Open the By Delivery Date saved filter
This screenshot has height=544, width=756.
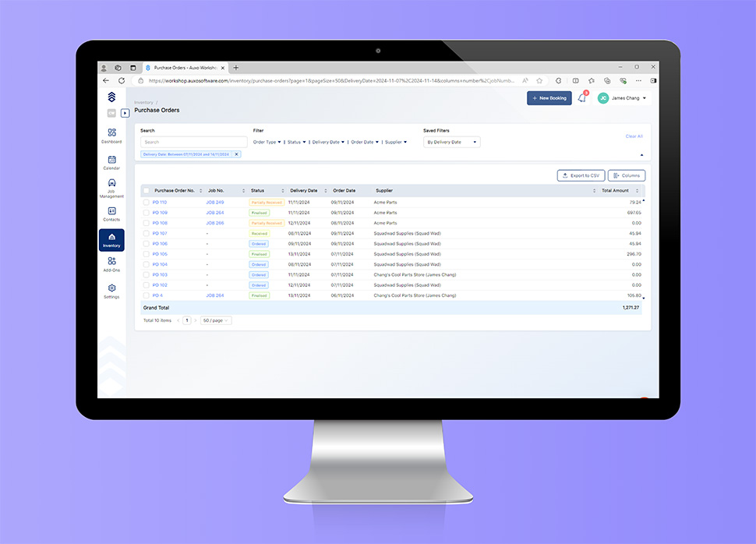pyautogui.click(x=450, y=142)
